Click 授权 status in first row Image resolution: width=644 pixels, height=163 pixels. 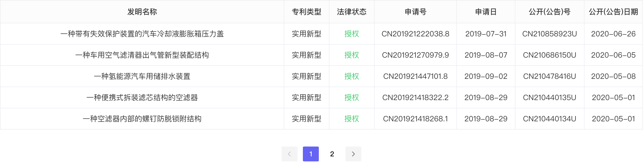[351, 34]
